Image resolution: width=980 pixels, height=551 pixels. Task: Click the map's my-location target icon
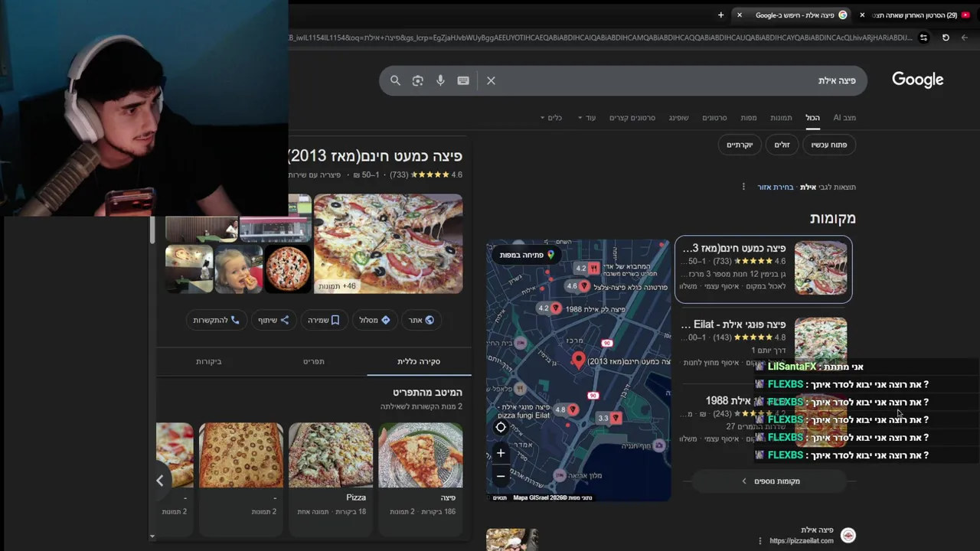click(501, 428)
